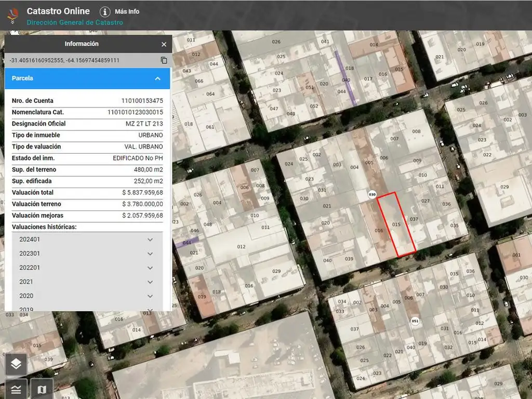Screen dimensions: 532x399
Task: Click the round 051 block marker
Action: coord(415,320)
